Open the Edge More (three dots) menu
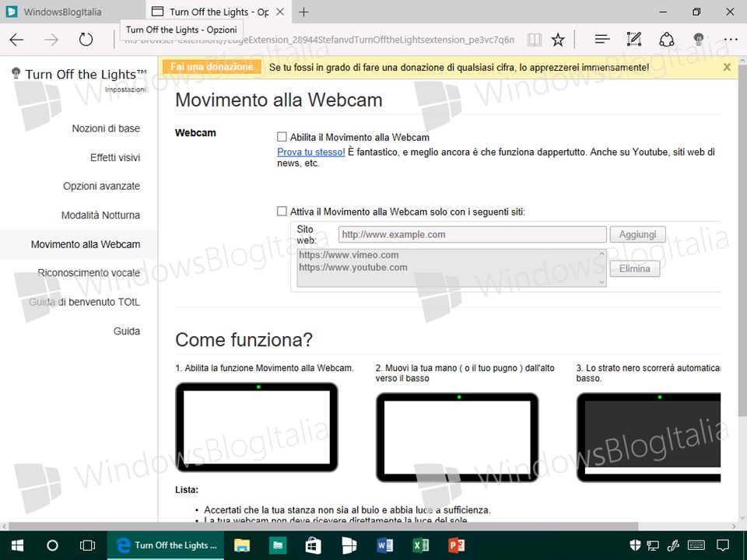Screen dimensions: 747x560 pos(731,40)
